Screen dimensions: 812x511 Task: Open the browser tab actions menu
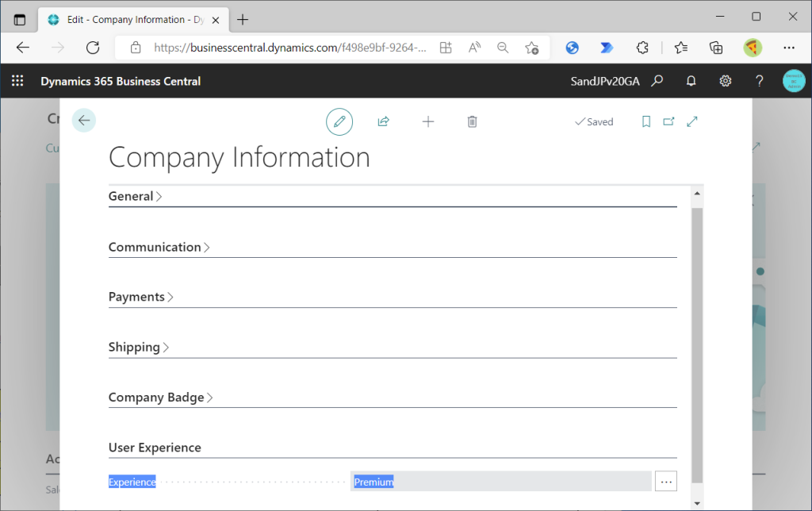pyautogui.click(x=20, y=20)
